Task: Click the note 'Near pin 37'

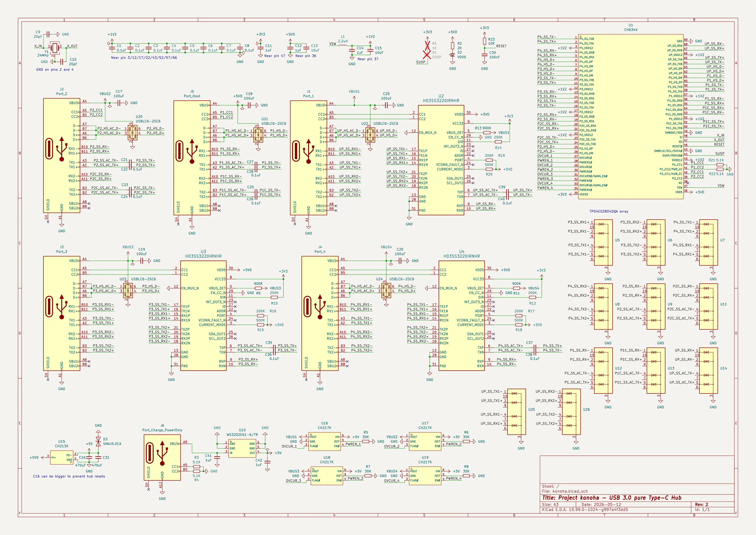Action: (x=368, y=59)
